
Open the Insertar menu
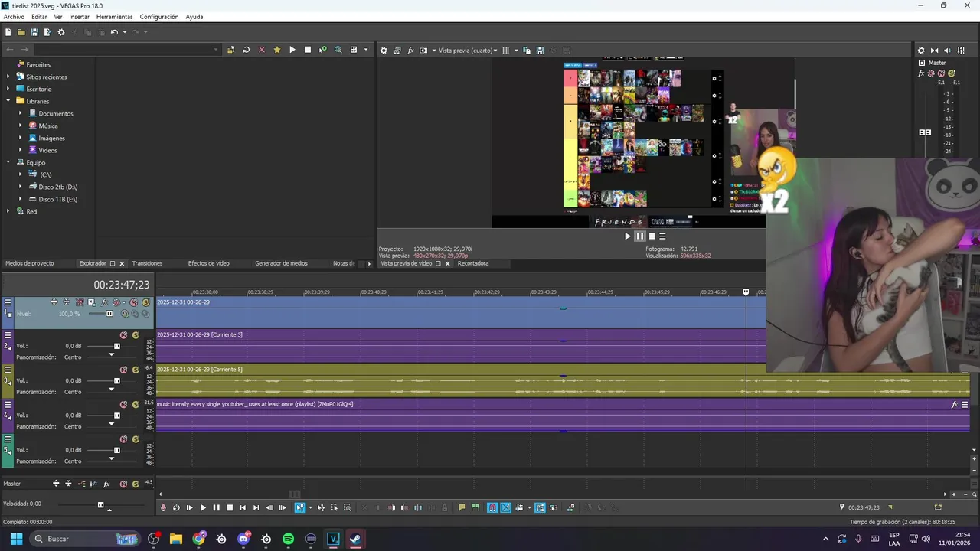coord(79,17)
